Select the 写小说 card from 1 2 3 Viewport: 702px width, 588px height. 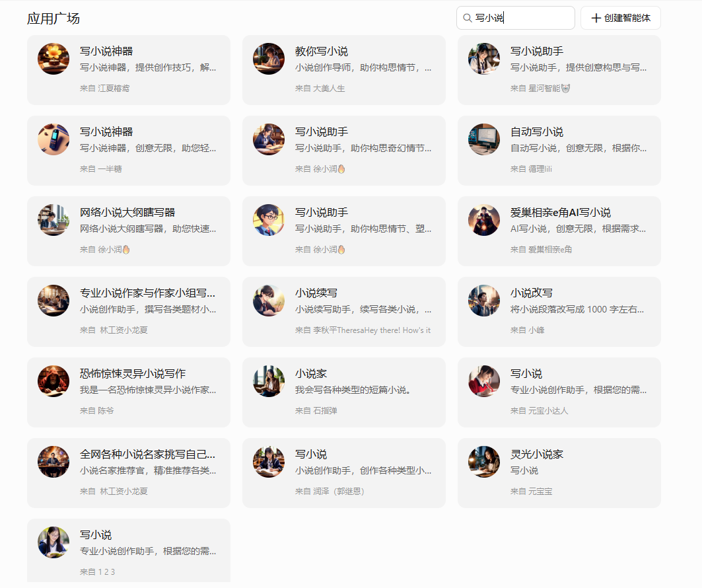click(129, 551)
